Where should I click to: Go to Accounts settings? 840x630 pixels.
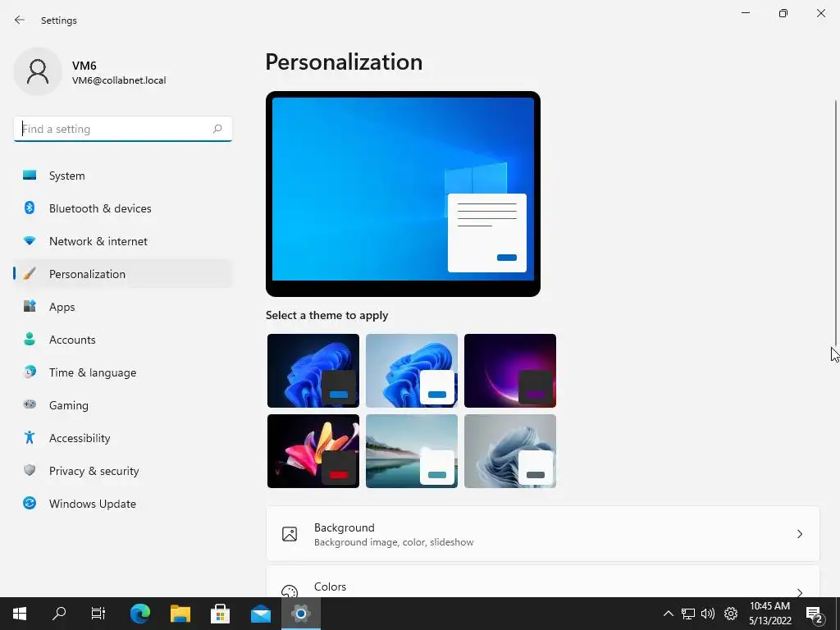tap(123, 339)
